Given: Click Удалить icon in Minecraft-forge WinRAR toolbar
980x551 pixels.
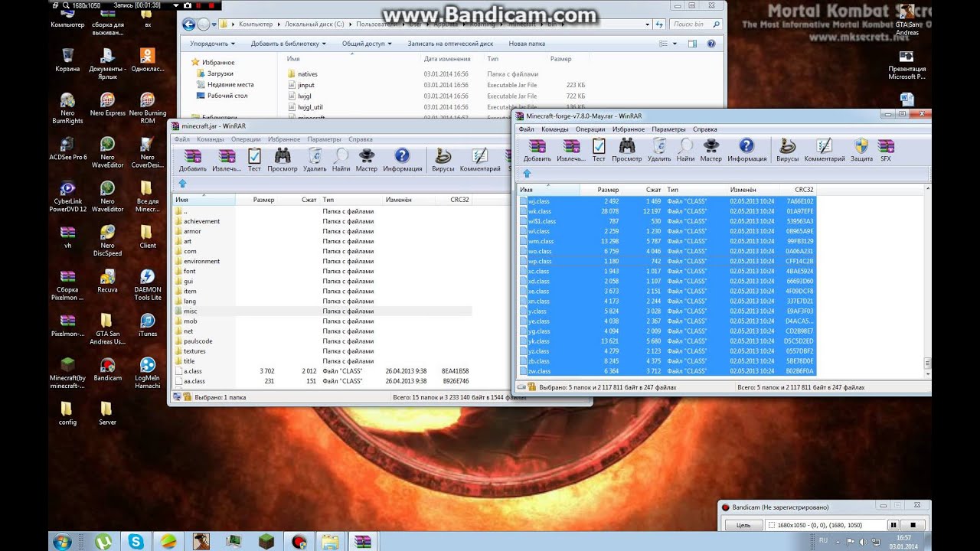Looking at the screenshot, I should (658, 149).
